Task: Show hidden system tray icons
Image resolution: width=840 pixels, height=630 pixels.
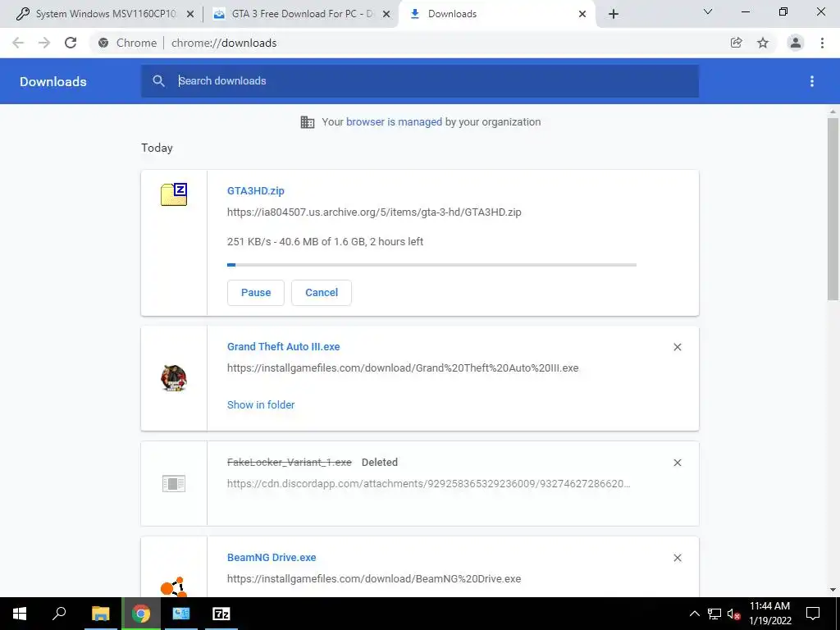Action: tap(694, 614)
